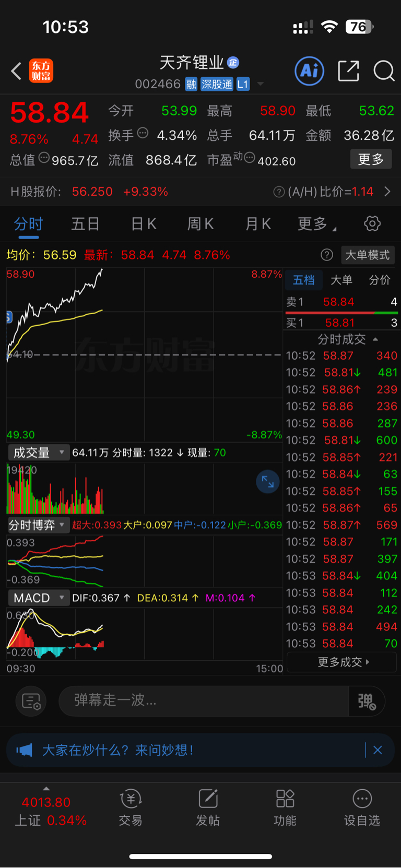Open the 成交量 indicator dropdown
This screenshot has width=401, height=868.
(x=39, y=453)
